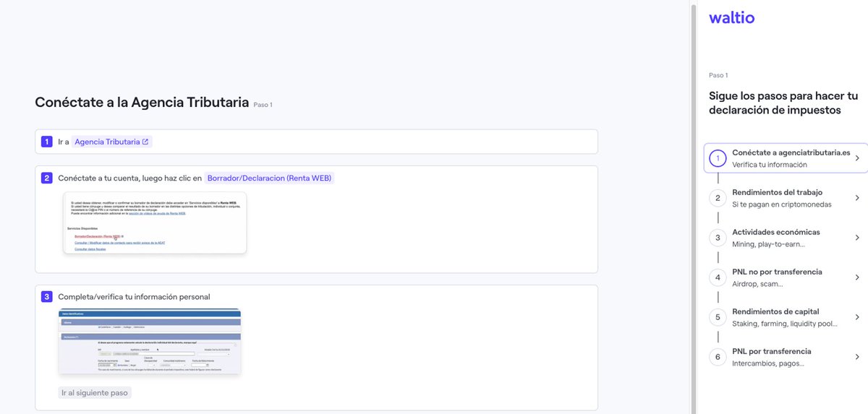Click the 'Paso 1' label above sidebar heading

718,75
